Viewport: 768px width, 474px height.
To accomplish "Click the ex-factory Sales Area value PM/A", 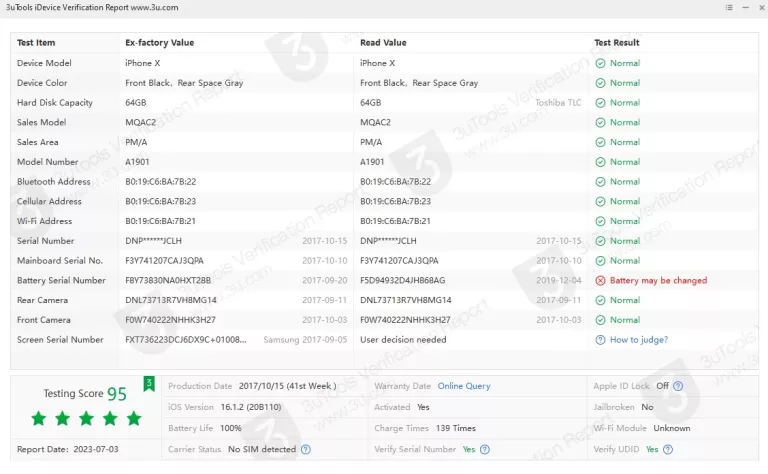I will click(136, 142).
